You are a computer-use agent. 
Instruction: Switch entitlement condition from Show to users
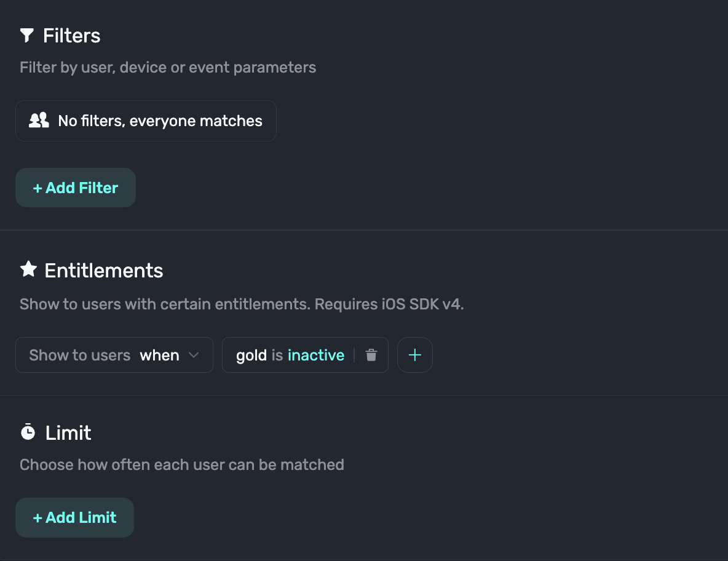pos(80,355)
